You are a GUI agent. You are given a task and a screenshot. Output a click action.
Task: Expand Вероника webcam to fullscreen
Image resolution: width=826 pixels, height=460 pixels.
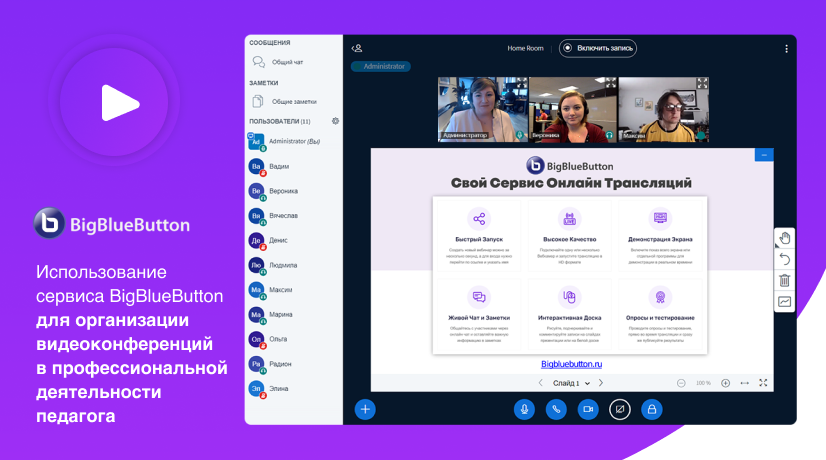tap(611, 83)
